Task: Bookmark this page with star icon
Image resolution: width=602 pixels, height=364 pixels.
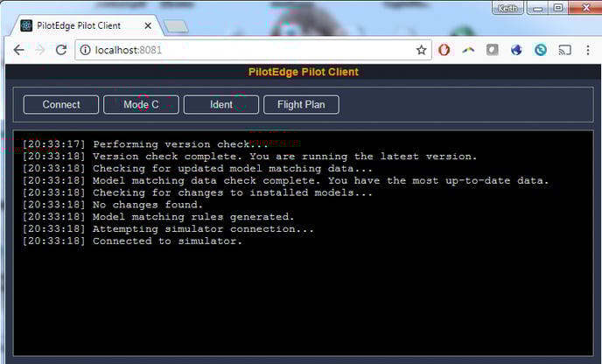Action: click(x=421, y=50)
